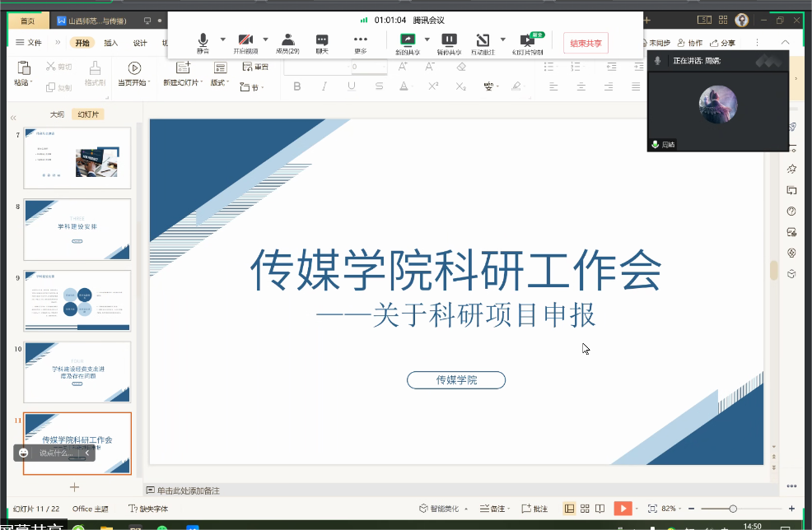Screen dimensions: 812x530
Task: Start slideshow with orange play button
Action: 622,509
